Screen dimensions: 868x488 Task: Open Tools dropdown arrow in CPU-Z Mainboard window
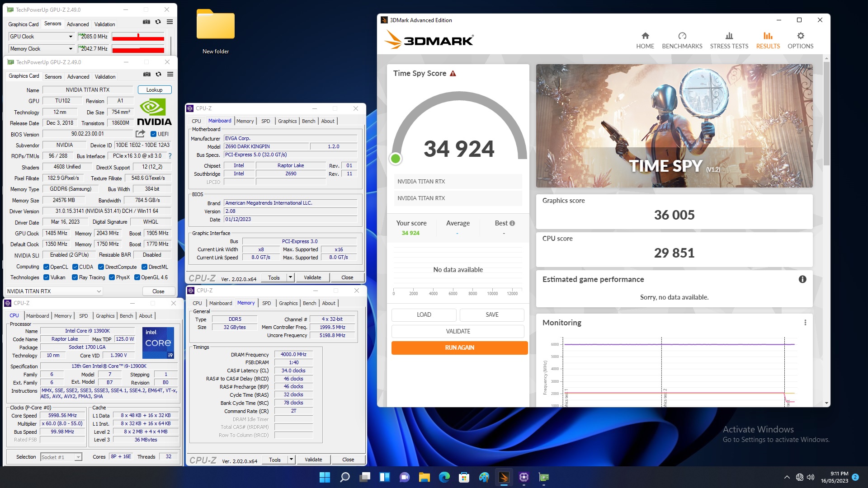pos(290,277)
